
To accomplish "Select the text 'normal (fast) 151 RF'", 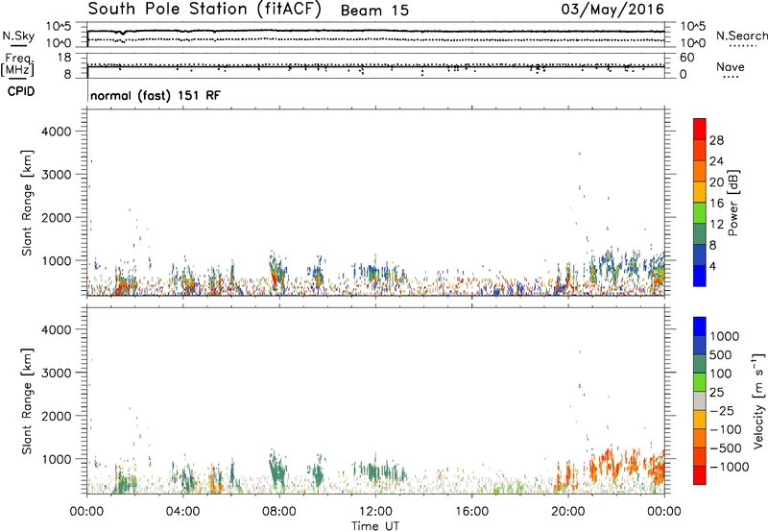I will pos(156,95).
